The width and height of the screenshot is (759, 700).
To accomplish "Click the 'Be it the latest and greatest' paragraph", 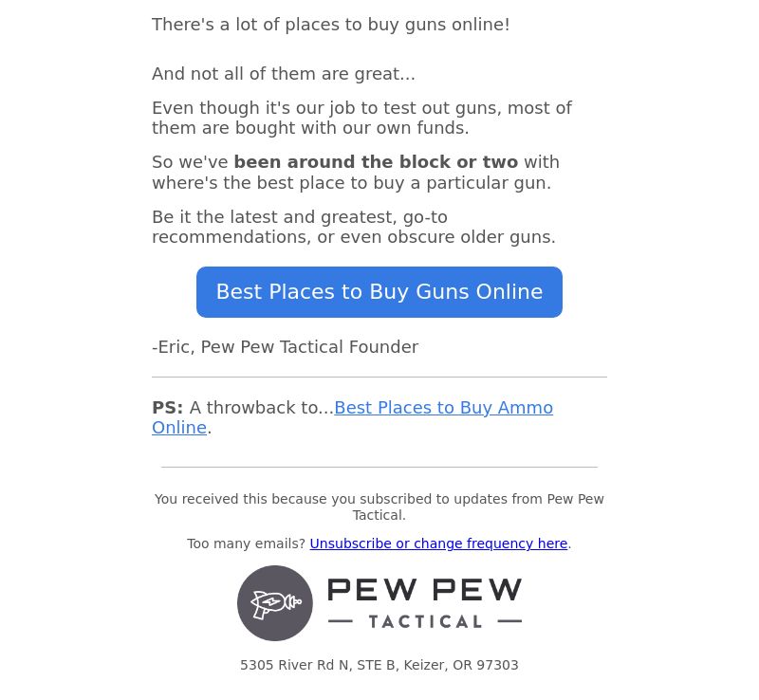I will tap(354, 227).
